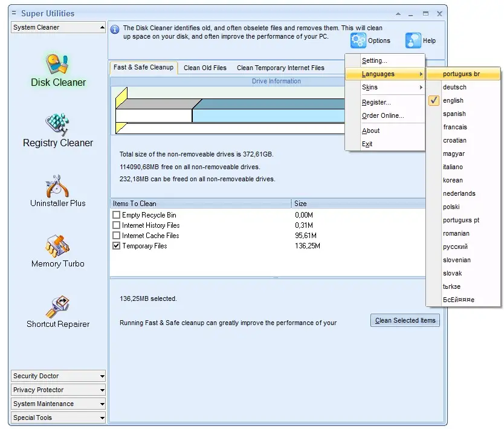Select korean language
The image size is (504, 429).
463,180
